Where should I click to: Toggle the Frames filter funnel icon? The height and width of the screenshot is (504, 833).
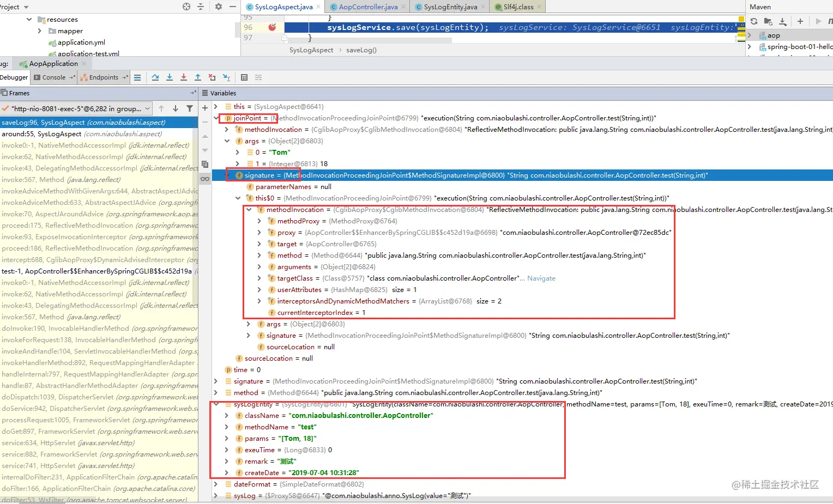(x=190, y=108)
